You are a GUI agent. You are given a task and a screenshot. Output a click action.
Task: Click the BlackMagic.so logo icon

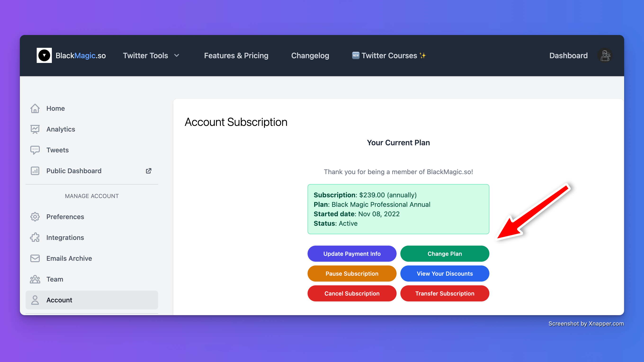pyautogui.click(x=44, y=55)
